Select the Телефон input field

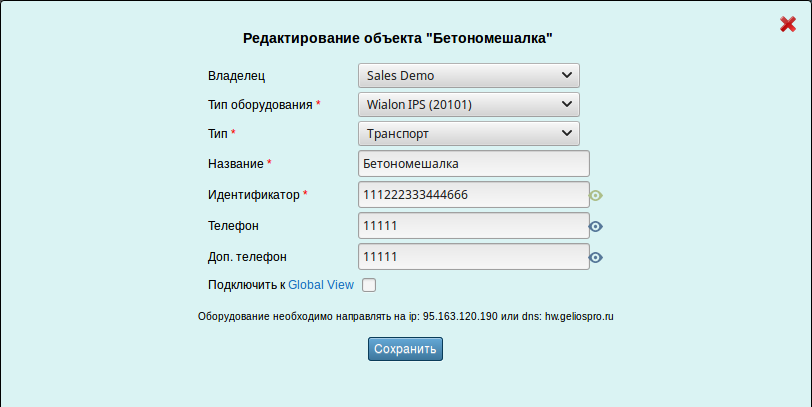(x=472, y=226)
